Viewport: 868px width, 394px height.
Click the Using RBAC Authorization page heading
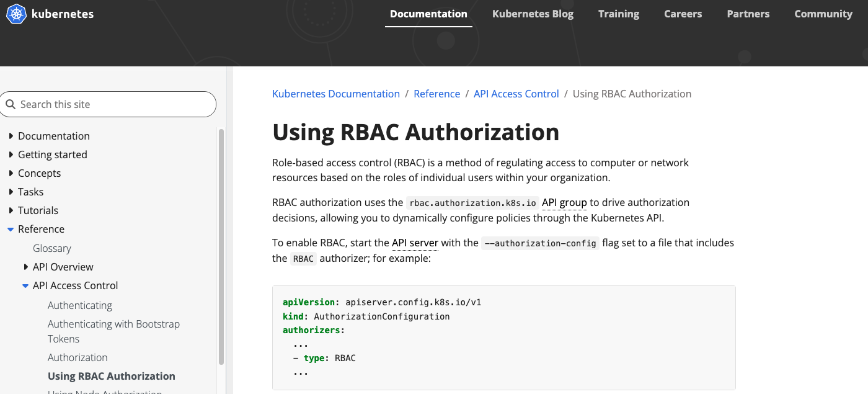[x=416, y=132]
